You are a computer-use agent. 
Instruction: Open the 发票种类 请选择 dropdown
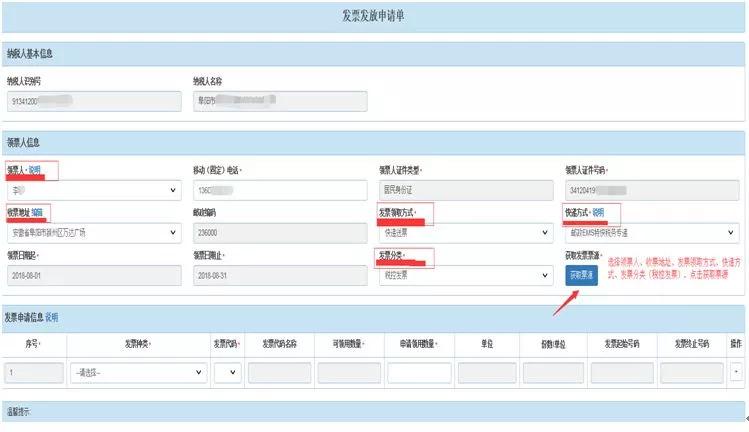tap(139, 373)
